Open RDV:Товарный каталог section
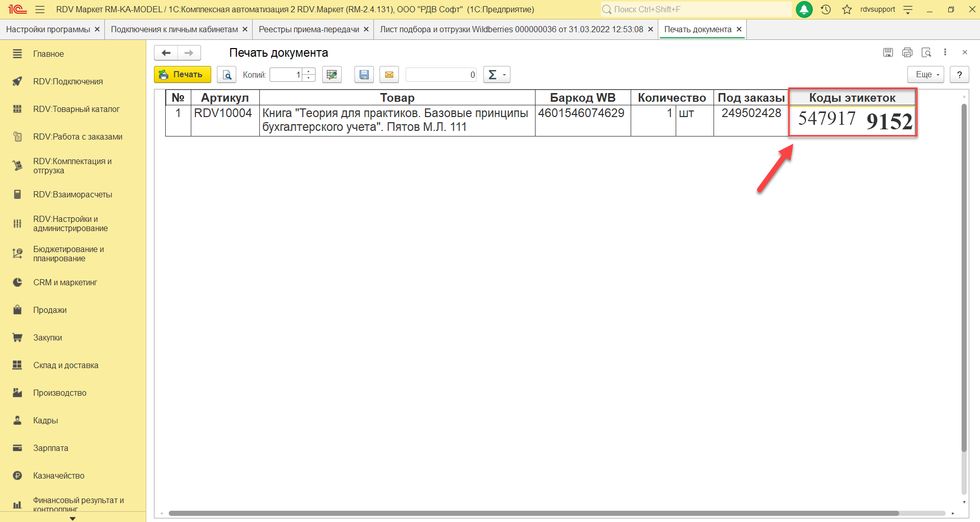The width and height of the screenshot is (980, 522). [x=76, y=109]
